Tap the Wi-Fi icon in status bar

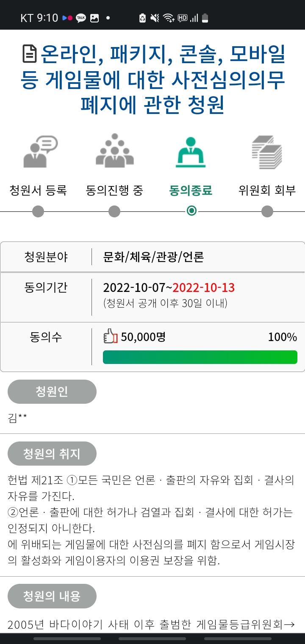coord(168,18)
